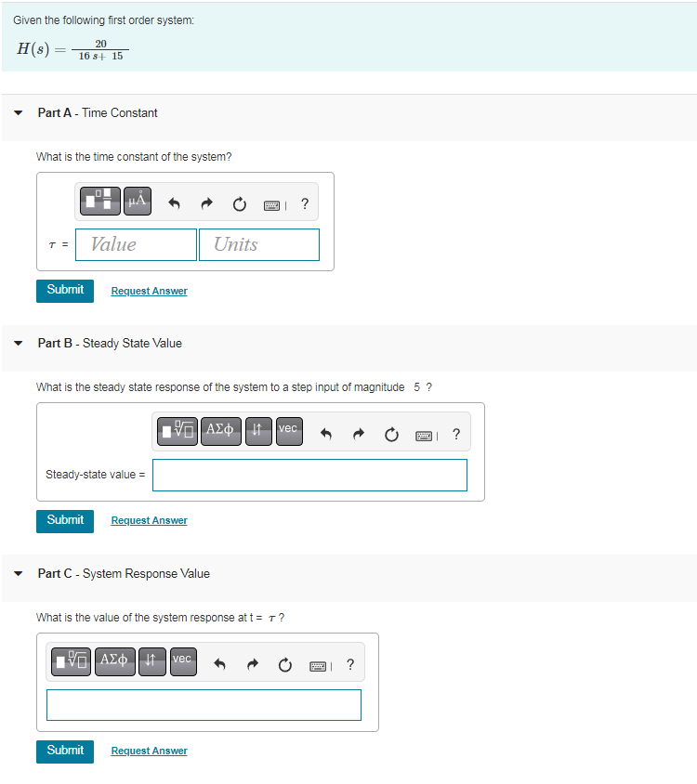Redo in Part B toolbar

click(359, 434)
